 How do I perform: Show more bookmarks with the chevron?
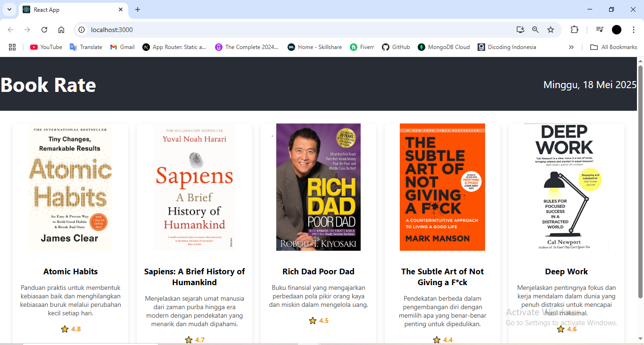point(571,47)
